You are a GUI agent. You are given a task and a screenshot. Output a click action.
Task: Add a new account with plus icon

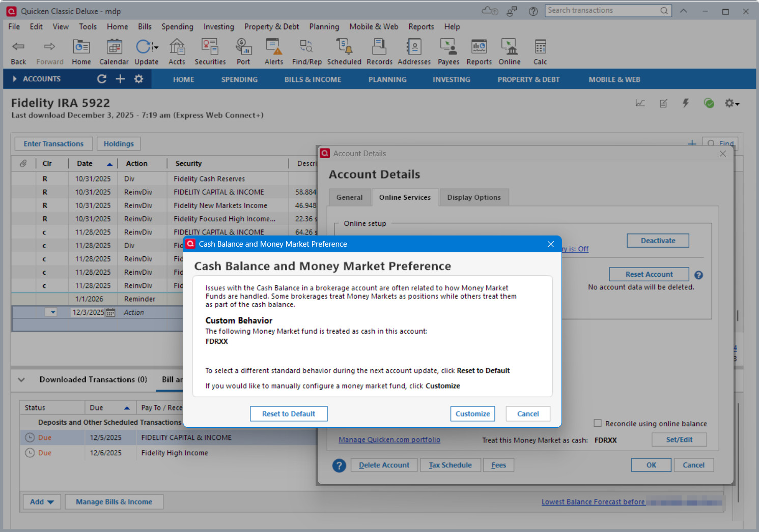120,79
